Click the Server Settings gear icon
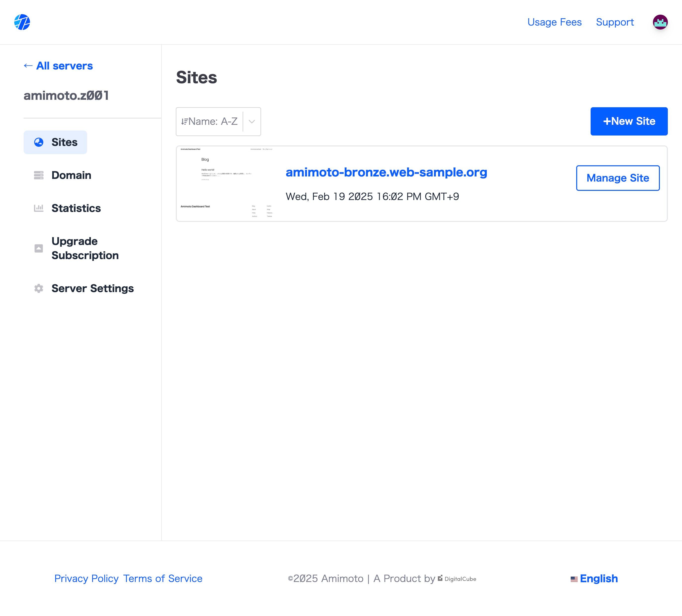Image resolution: width=682 pixels, height=616 pixels. [x=38, y=288]
